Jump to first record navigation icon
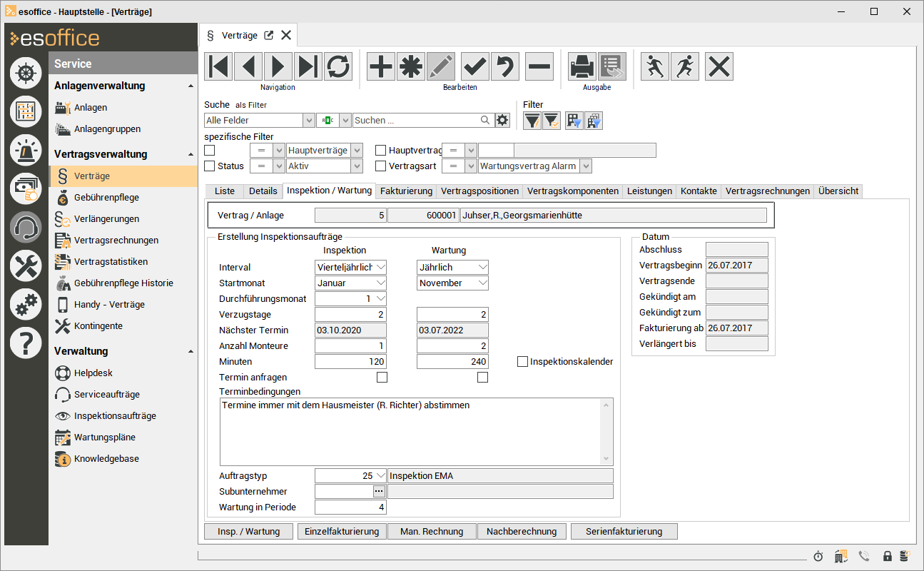924x571 pixels. (218, 66)
